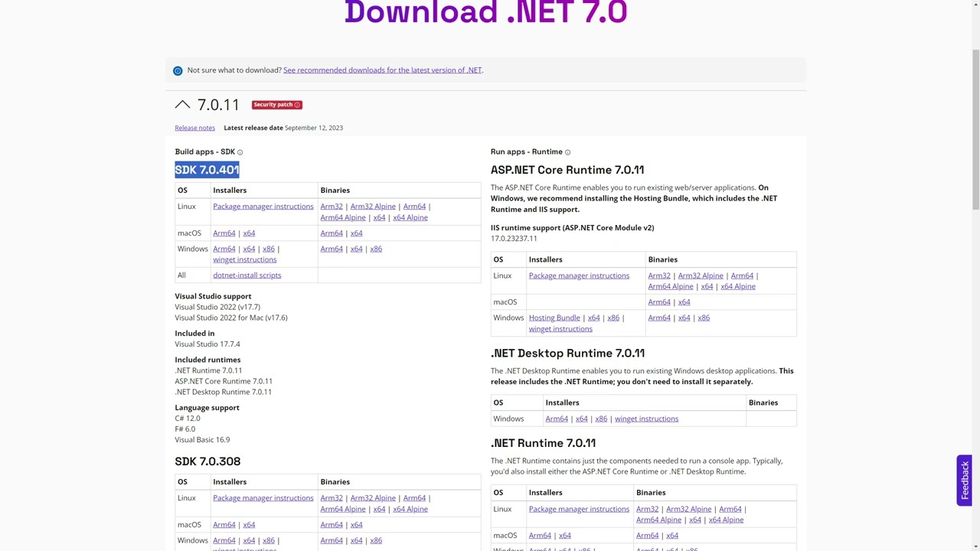Download ASP.NET Core Runtime macOS x64 binary

684,302
